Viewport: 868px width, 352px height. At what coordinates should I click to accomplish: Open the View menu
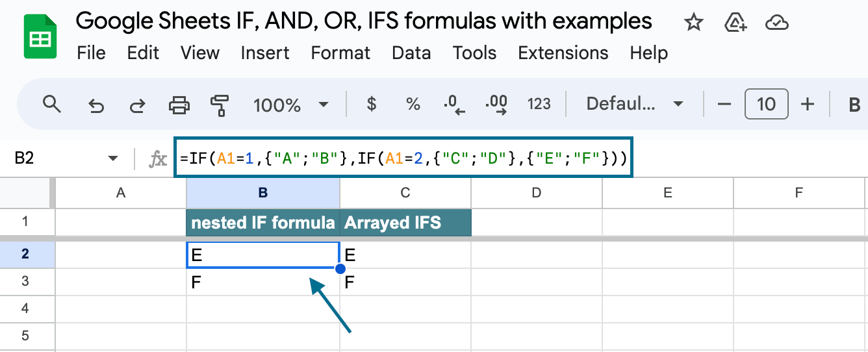(x=200, y=53)
